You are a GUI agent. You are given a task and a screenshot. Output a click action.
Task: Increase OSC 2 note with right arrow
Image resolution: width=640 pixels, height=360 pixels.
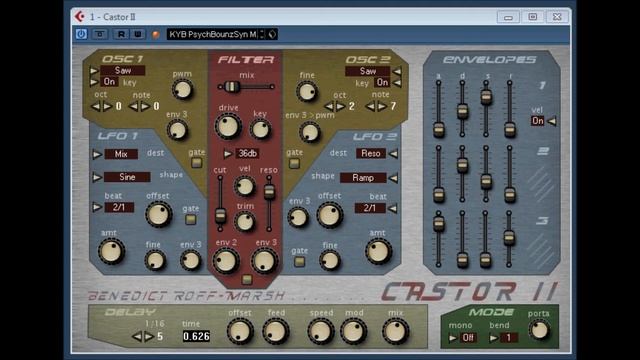pos(382,107)
